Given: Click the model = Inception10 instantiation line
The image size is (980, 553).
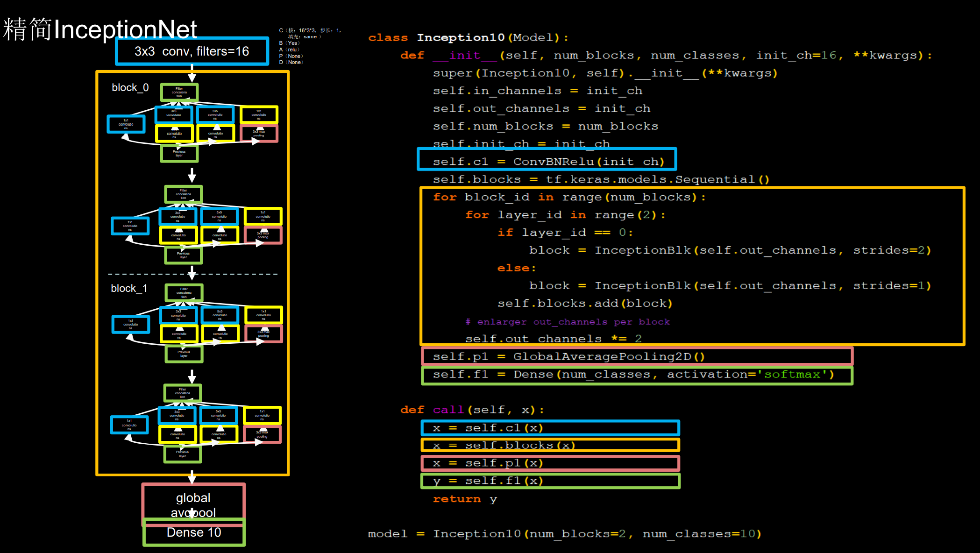Looking at the screenshot, I should (x=564, y=533).
